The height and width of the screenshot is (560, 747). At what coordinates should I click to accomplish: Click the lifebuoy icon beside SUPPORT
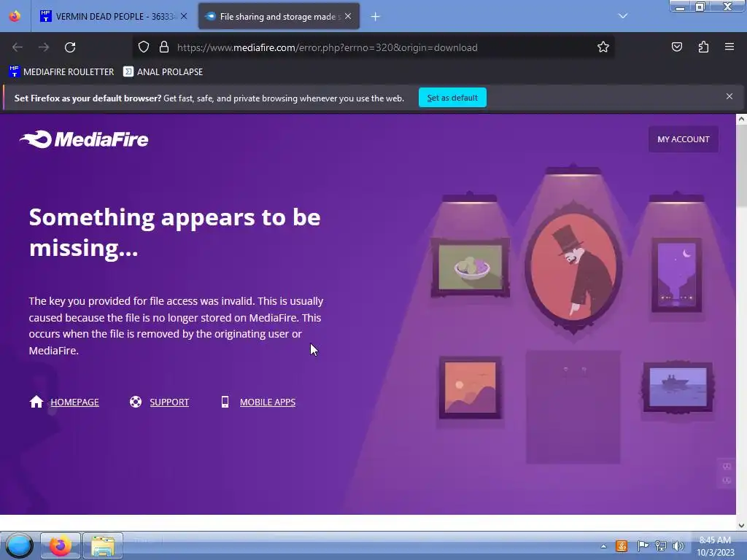click(x=135, y=402)
